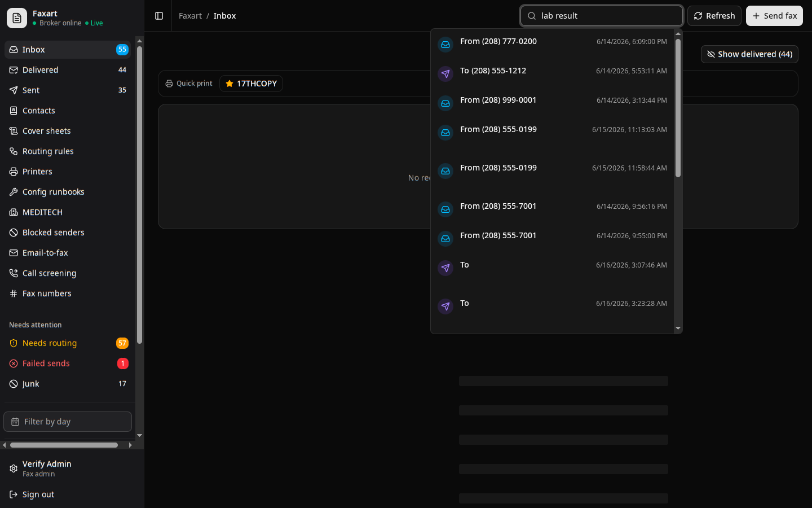Image resolution: width=812 pixels, height=508 pixels.
Task: Click the sidebar vertical scrollbar thumb
Action: (x=139, y=195)
